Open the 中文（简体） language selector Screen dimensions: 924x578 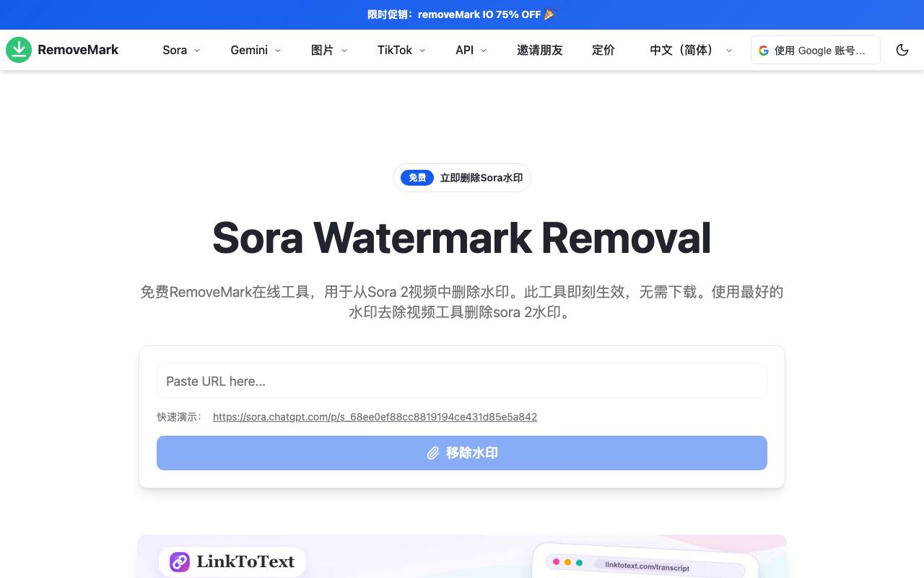pyautogui.click(x=691, y=50)
